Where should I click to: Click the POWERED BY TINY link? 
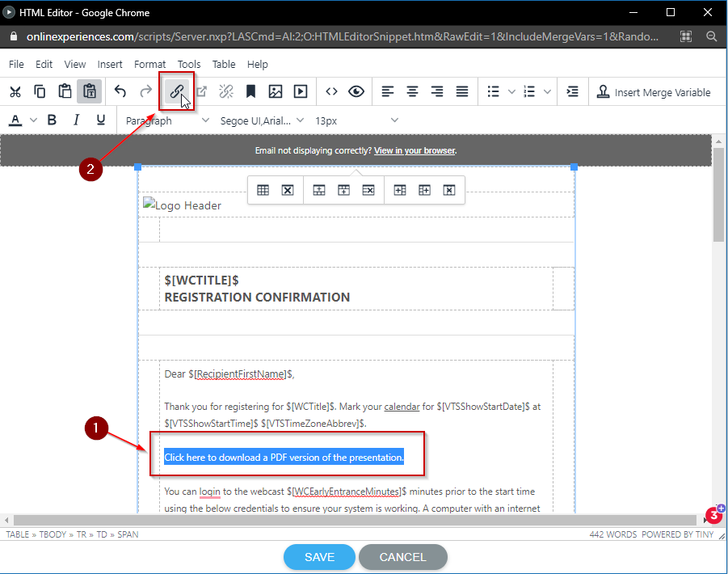[x=677, y=534]
